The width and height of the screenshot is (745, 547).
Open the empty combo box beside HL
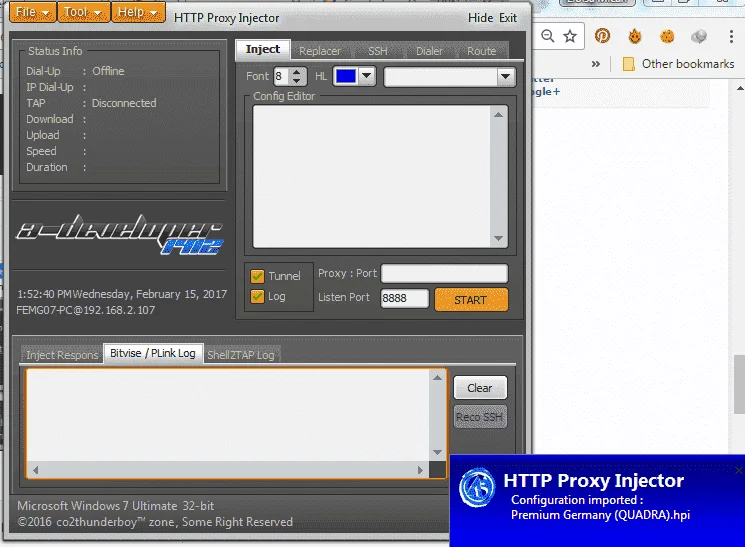tap(449, 77)
